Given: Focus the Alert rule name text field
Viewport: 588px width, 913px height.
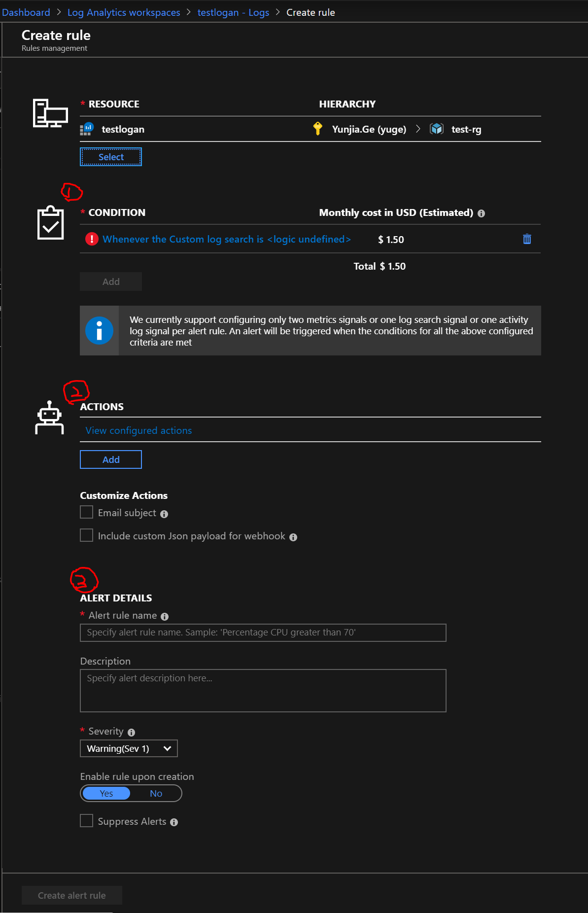Looking at the screenshot, I should pos(263,633).
